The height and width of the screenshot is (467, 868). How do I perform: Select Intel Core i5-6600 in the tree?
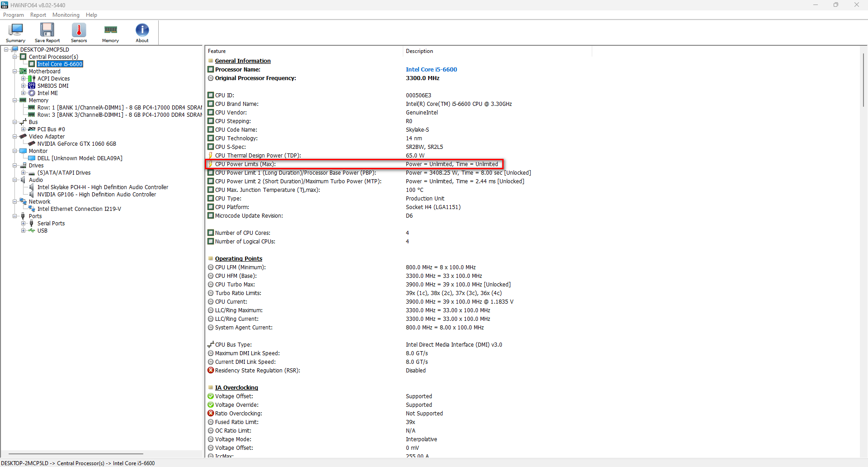click(x=60, y=64)
